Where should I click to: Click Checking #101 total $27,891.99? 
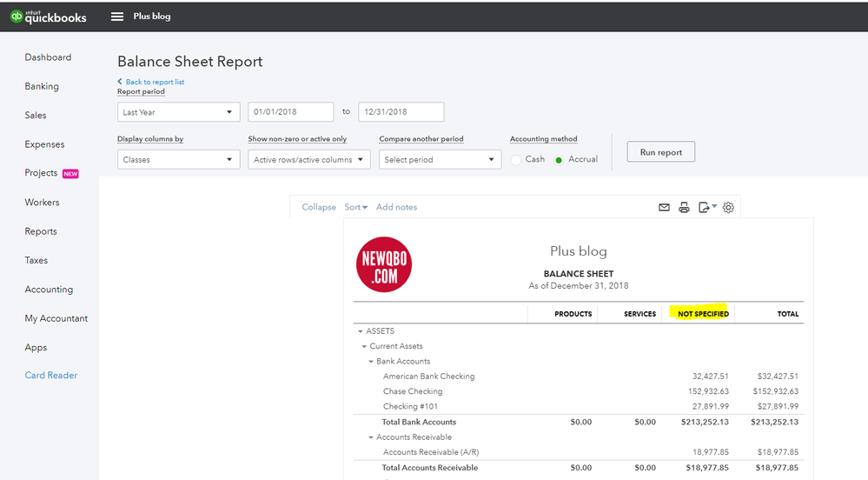click(x=778, y=406)
